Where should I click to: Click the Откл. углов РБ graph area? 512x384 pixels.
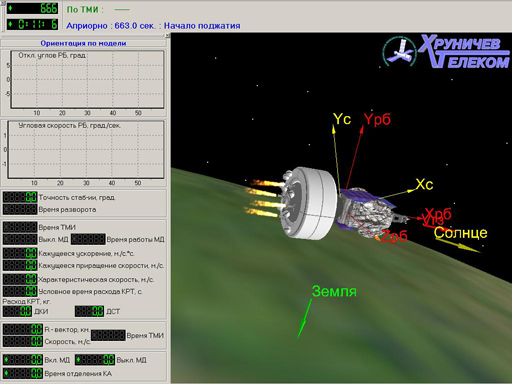[x=87, y=80]
